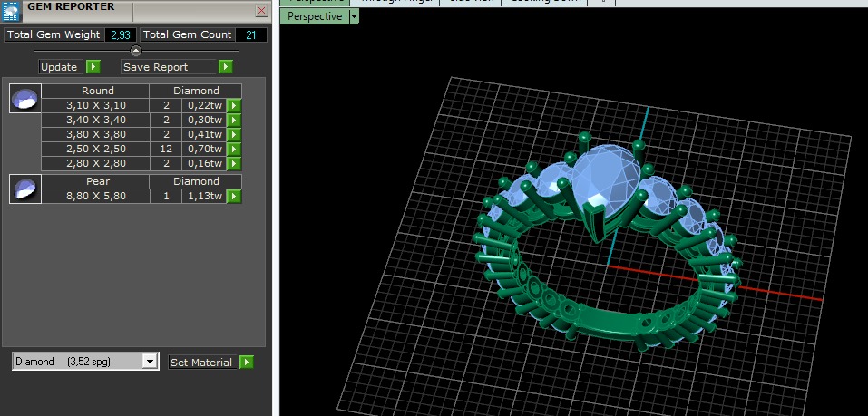Select the Round gem thumbnail
Viewport: 868px width, 416px height.
25,99
